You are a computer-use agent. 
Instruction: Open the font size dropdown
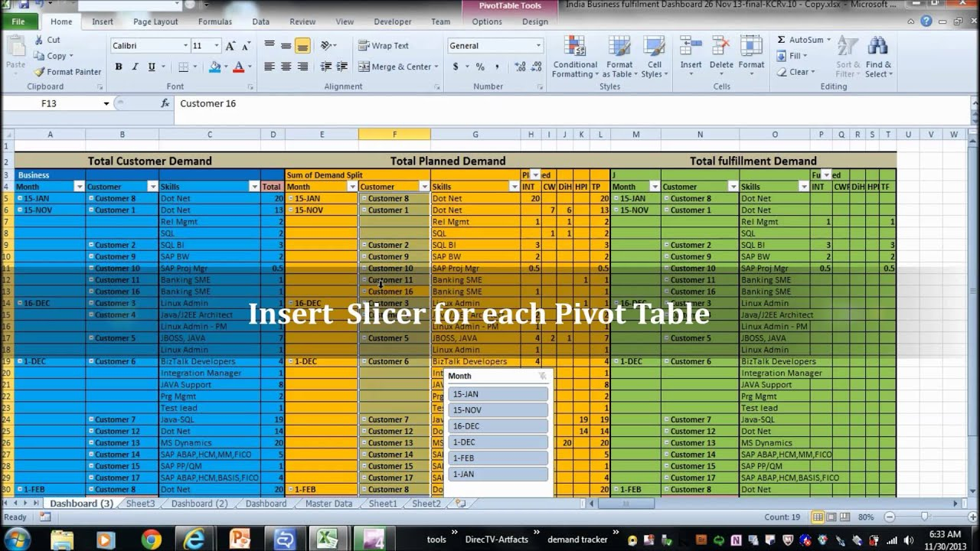click(x=217, y=46)
